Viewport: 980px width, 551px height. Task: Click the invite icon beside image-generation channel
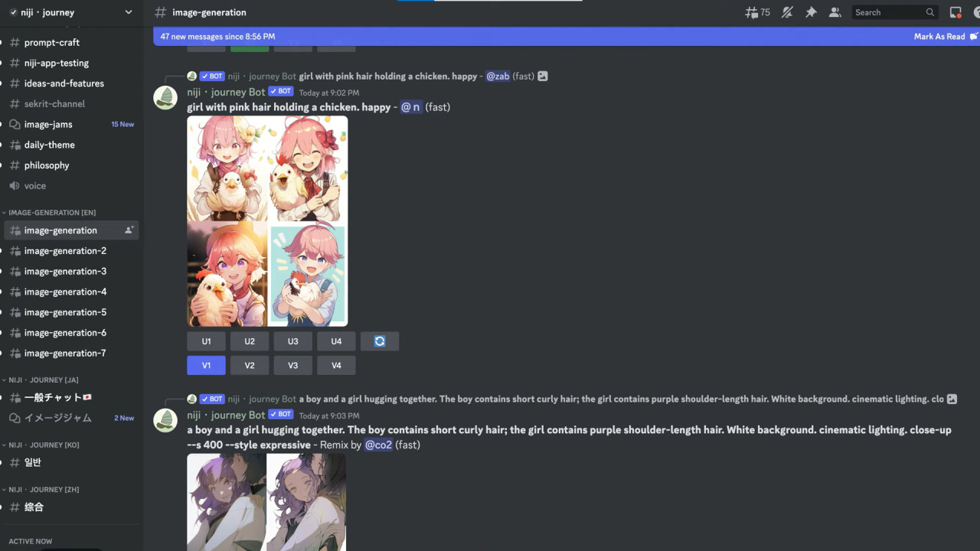coord(129,230)
